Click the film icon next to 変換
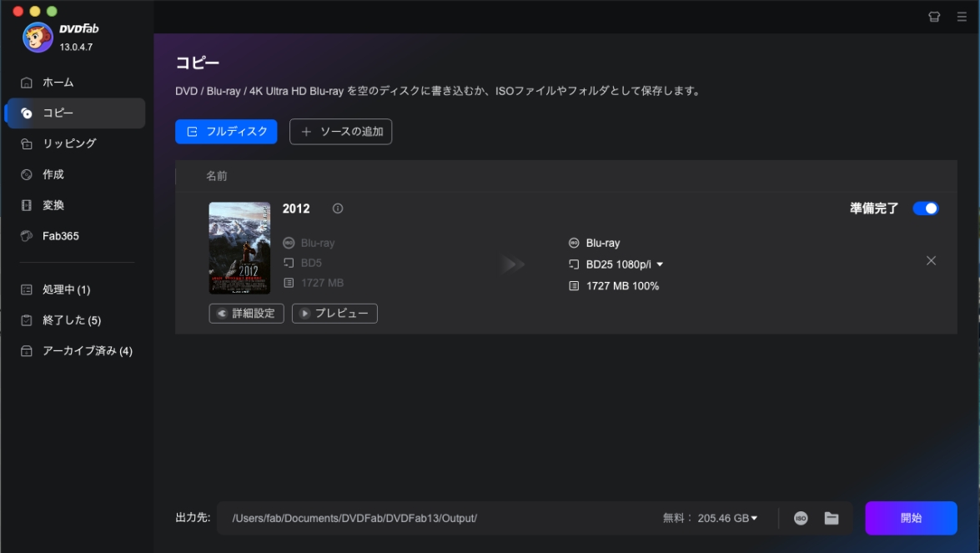 pyautogui.click(x=26, y=205)
